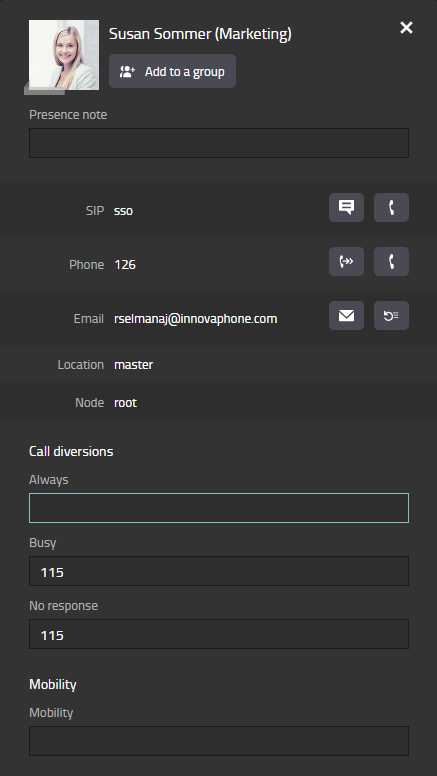Call Susan using the SIP row phone icon
The image size is (437, 776).
(x=391, y=207)
